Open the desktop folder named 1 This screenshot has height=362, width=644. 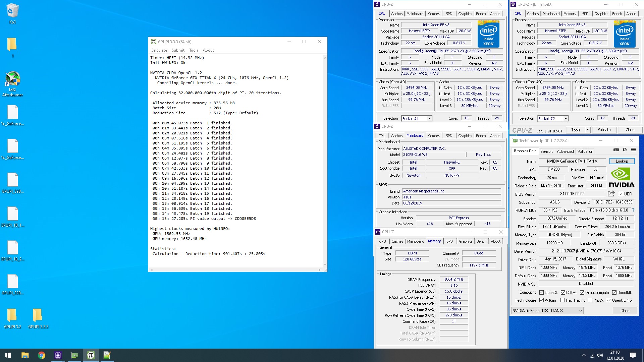(12, 47)
